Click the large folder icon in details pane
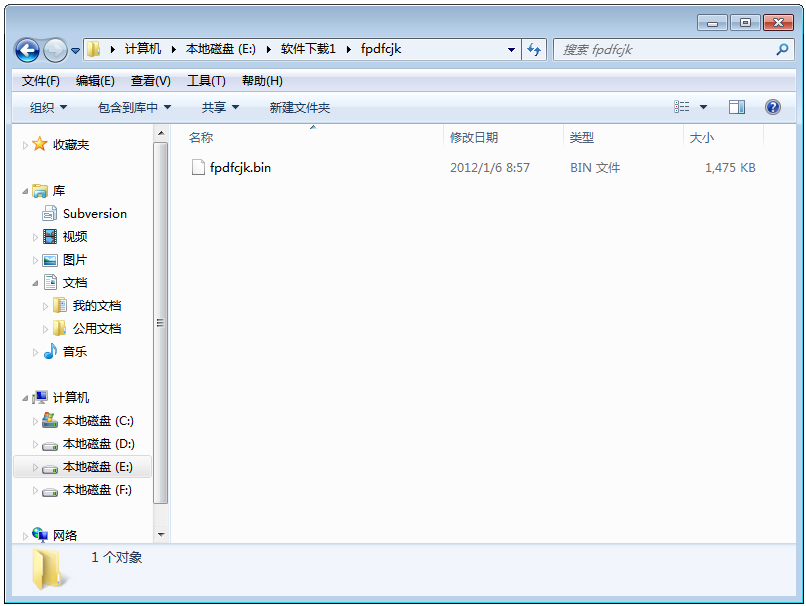The height and width of the screenshot is (606, 806). (x=49, y=568)
